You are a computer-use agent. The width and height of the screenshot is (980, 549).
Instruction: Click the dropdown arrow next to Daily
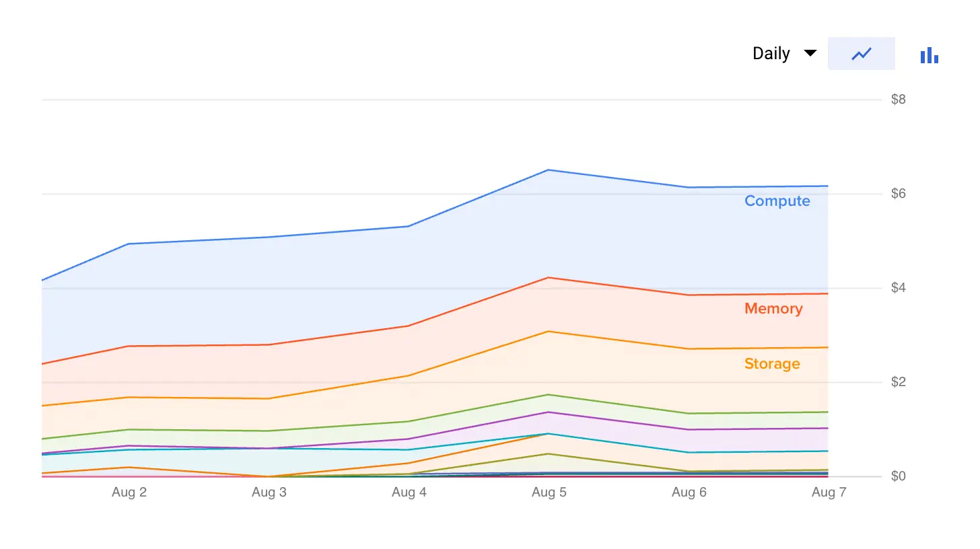810,54
